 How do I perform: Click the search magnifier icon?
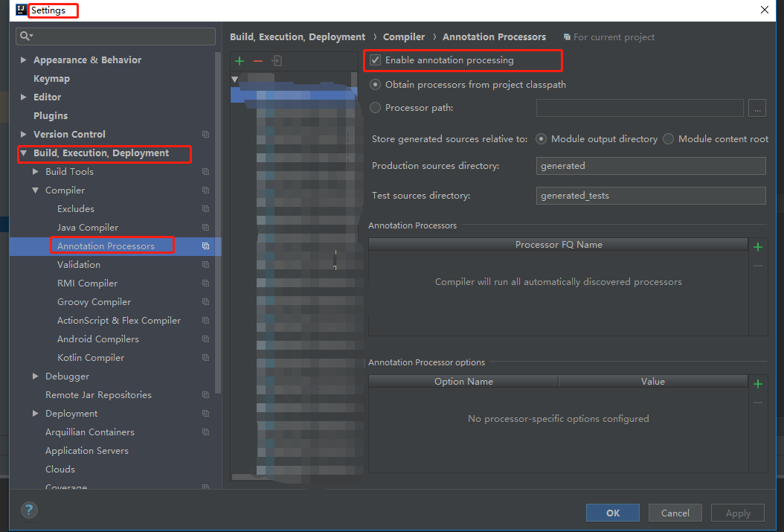click(x=26, y=36)
